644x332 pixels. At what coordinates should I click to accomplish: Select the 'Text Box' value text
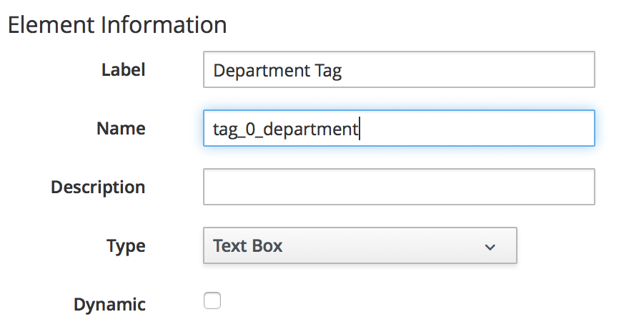(248, 246)
